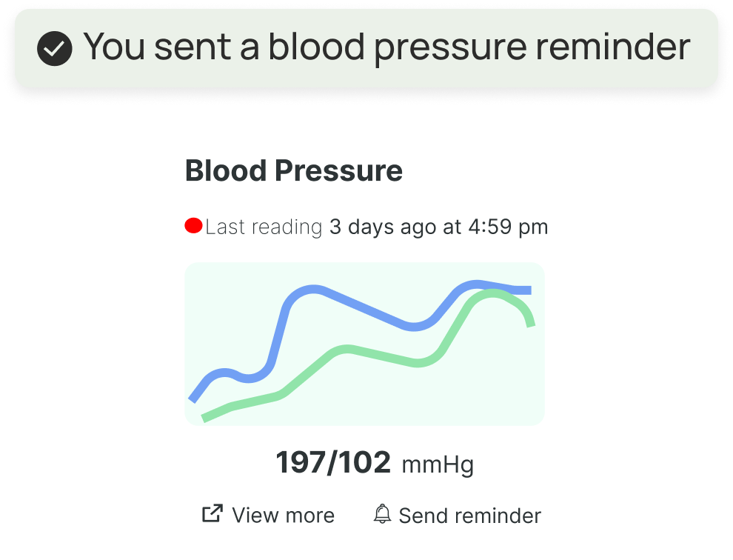
Task: Click the checkmark icon in the notification
Action: click(55, 49)
